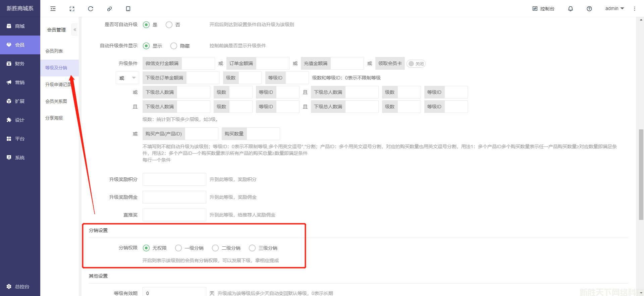Screen dimensions: 644x296
Task: Open 等级及分销 menu item
Action: point(59,68)
